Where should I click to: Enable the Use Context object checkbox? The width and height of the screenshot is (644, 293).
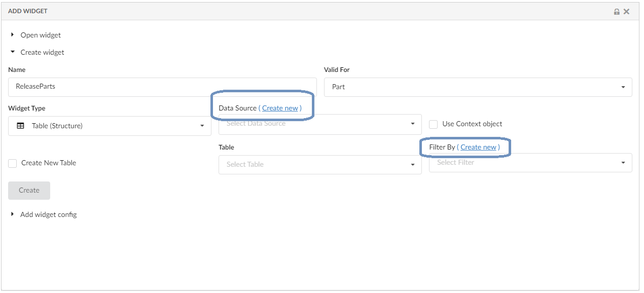434,124
